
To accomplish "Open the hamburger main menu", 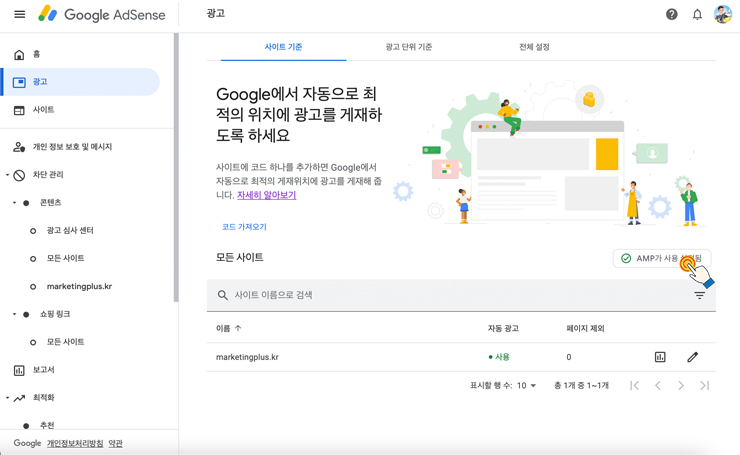I will point(19,14).
